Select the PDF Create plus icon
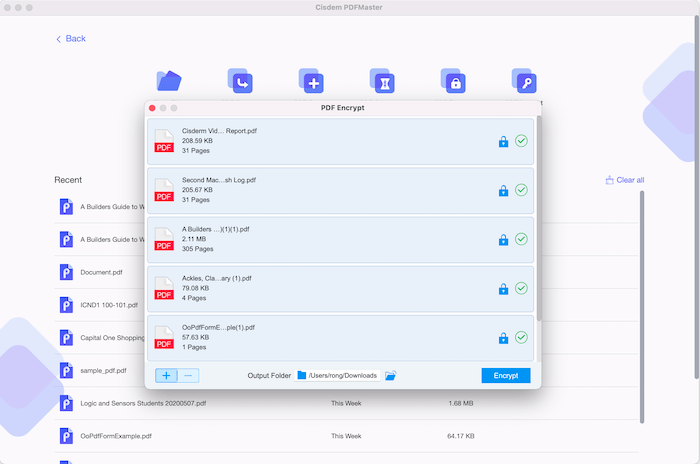 311,80
